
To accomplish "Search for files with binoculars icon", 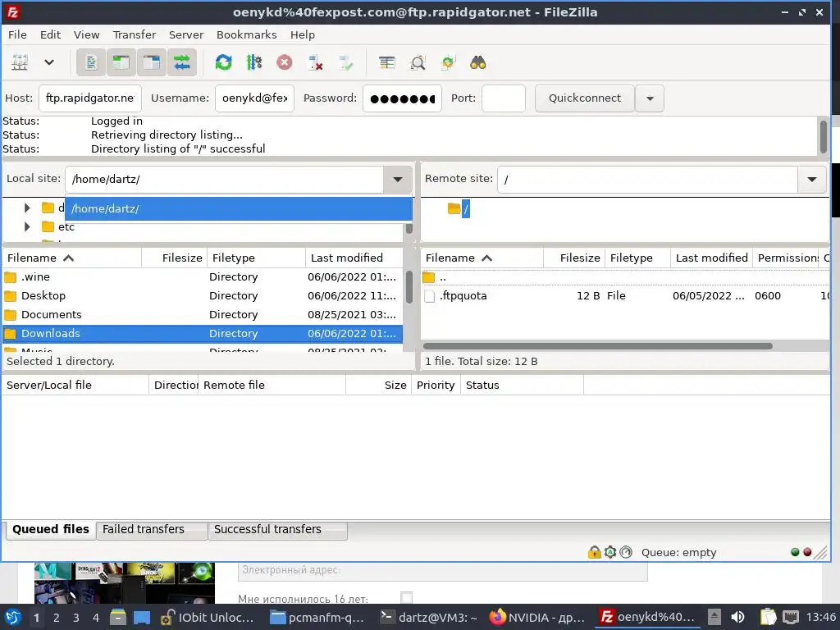I will (478, 62).
